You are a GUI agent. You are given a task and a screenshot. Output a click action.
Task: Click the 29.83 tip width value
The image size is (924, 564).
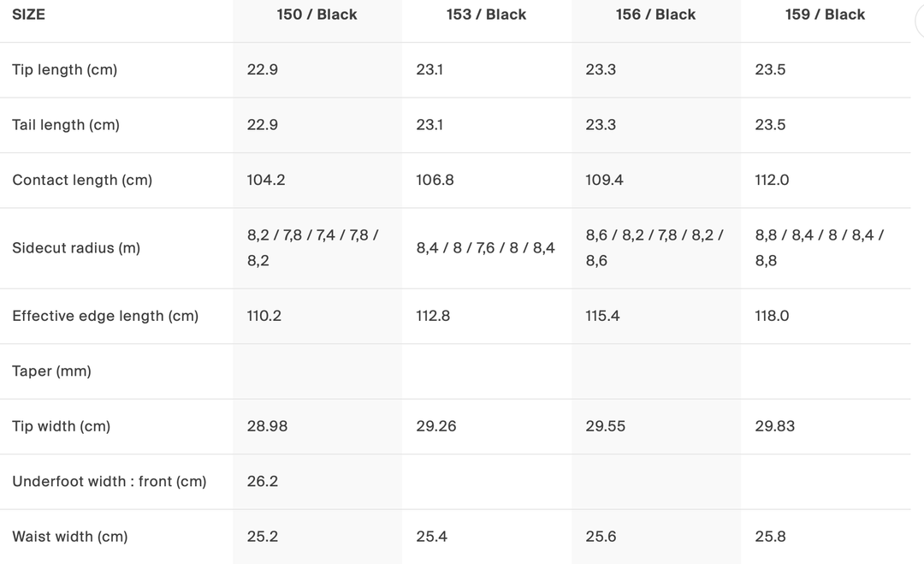pyautogui.click(x=774, y=426)
